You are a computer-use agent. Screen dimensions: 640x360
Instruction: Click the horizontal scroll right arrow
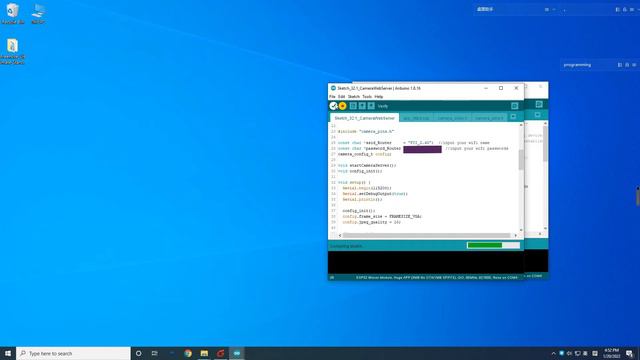(516, 236)
